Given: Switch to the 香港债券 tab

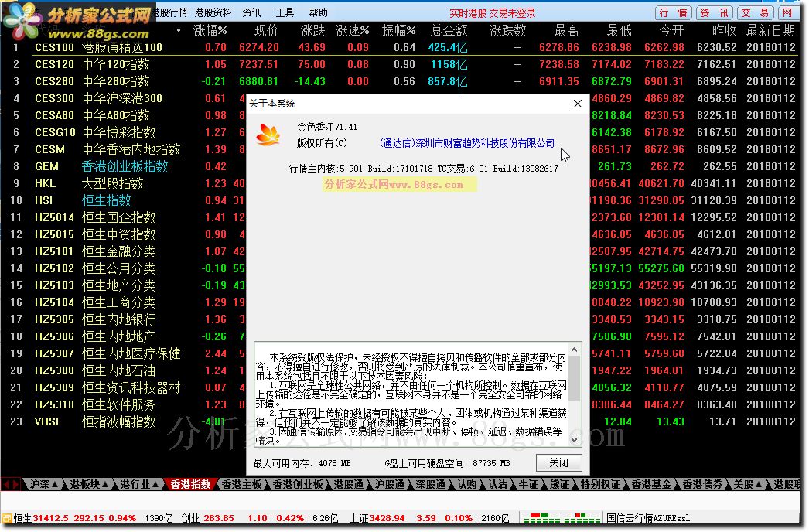Looking at the screenshot, I should click(x=702, y=485).
